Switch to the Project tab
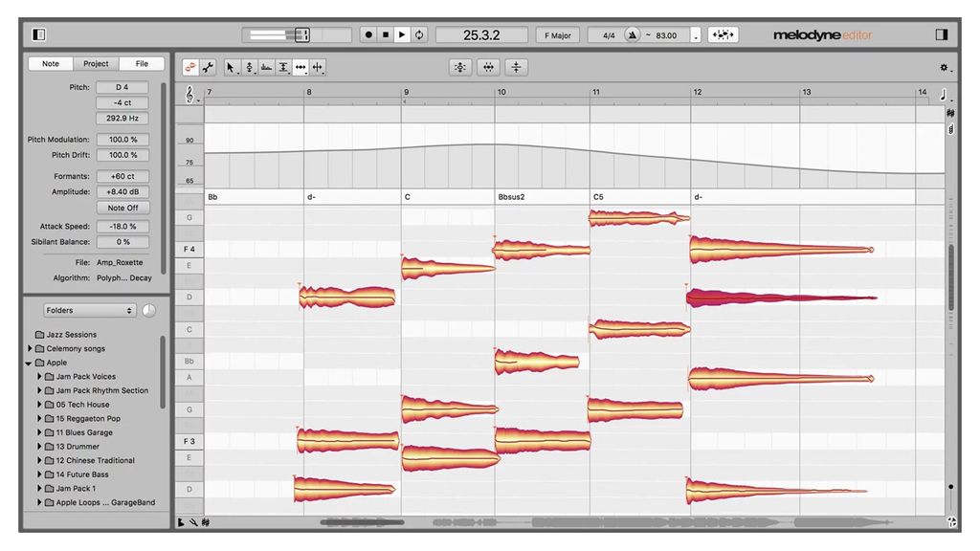Viewport: 980px width, 551px height. [95, 63]
